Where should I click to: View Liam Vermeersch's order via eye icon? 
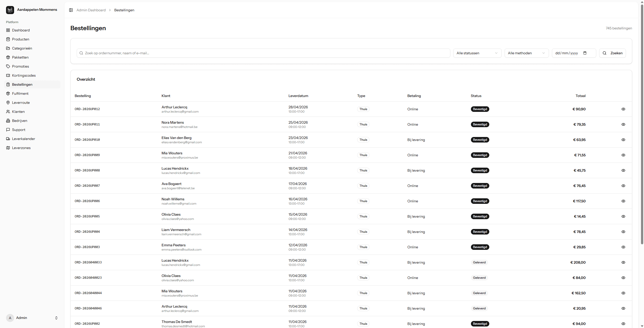(x=623, y=232)
